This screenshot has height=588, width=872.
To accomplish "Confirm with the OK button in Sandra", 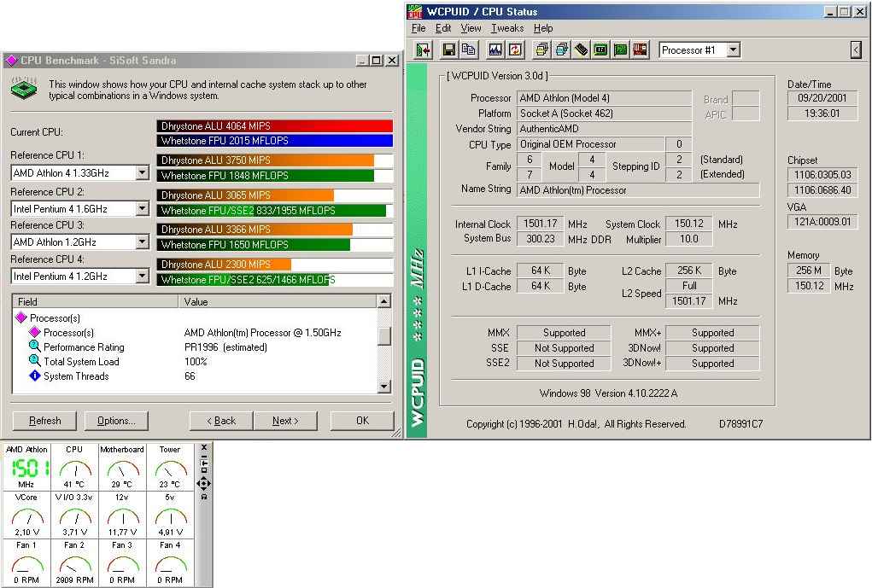I will [x=362, y=421].
